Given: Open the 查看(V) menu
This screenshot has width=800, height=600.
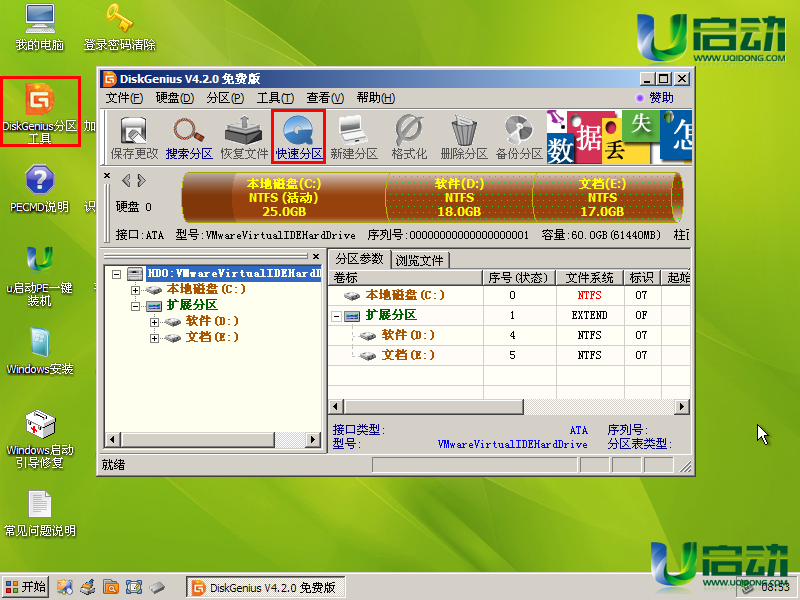Looking at the screenshot, I should (x=325, y=97).
